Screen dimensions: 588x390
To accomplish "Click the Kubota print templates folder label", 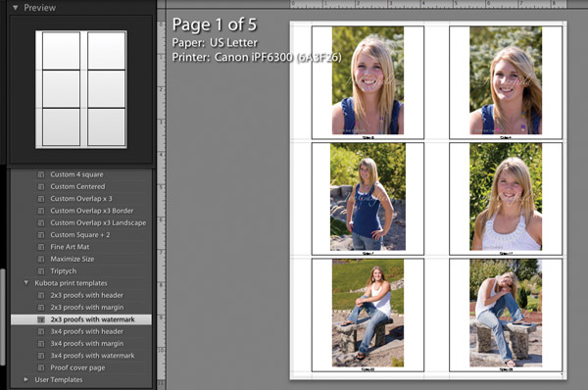I will (71, 283).
